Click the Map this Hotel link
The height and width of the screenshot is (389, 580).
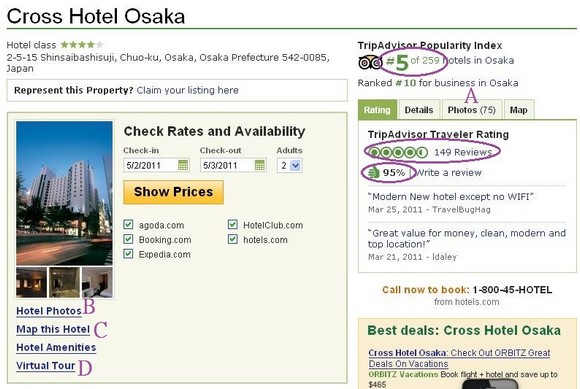pyautogui.click(x=53, y=329)
